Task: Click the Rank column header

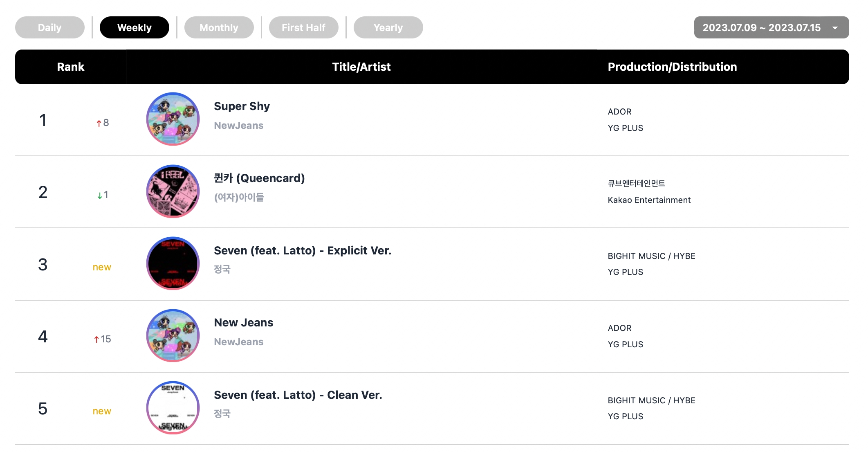Action: (x=70, y=67)
